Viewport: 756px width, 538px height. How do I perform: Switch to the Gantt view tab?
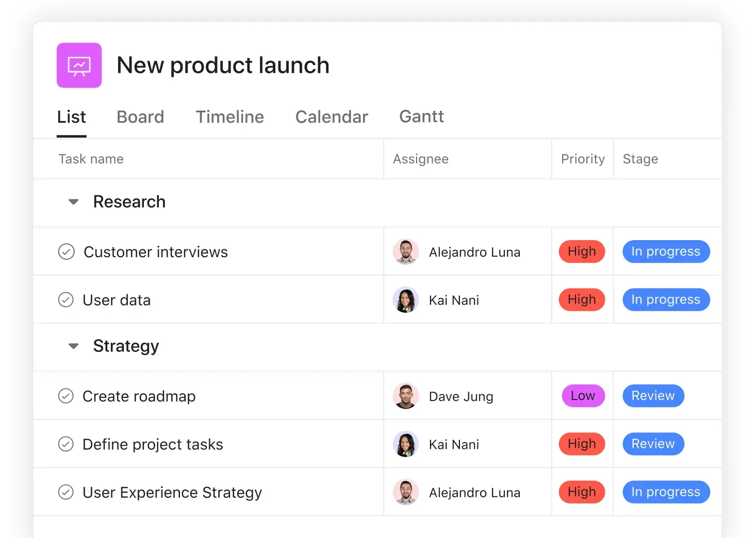tap(421, 117)
